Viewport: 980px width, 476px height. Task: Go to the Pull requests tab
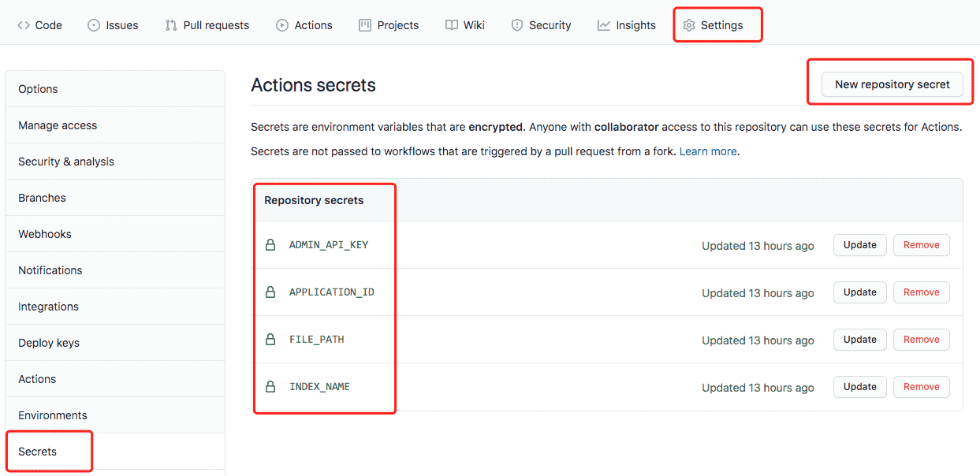tap(207, 25)
